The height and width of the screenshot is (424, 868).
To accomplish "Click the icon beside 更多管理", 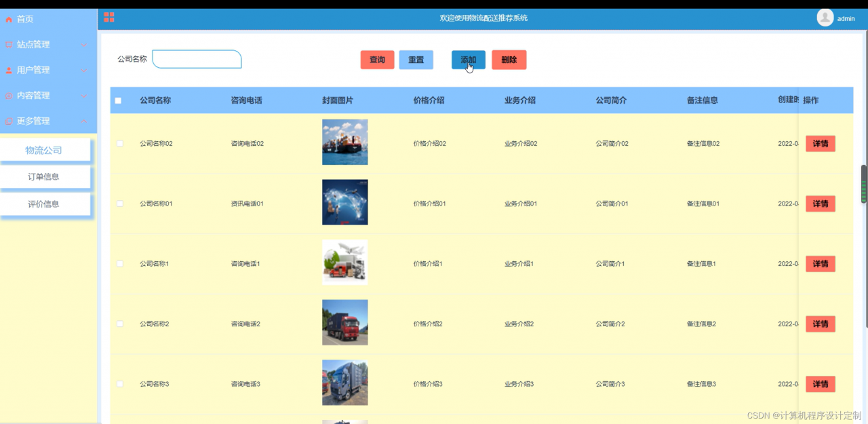I will click(9, 121).
